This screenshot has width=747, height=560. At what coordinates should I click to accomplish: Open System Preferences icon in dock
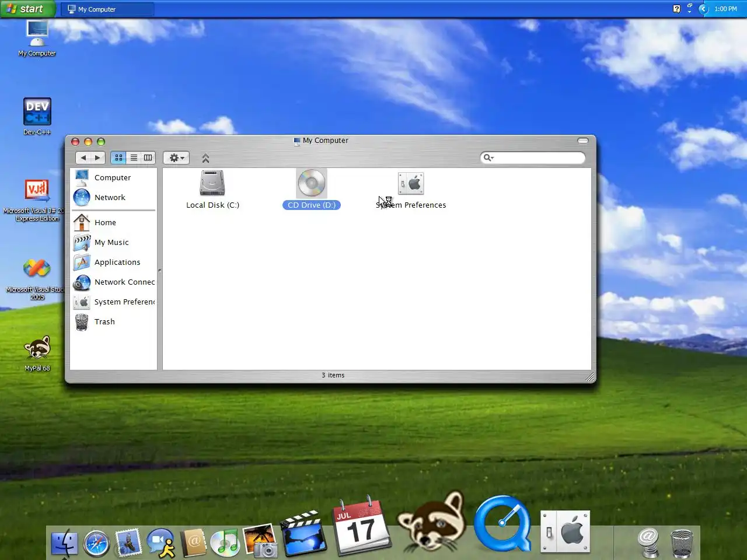(x=565, y=531)
